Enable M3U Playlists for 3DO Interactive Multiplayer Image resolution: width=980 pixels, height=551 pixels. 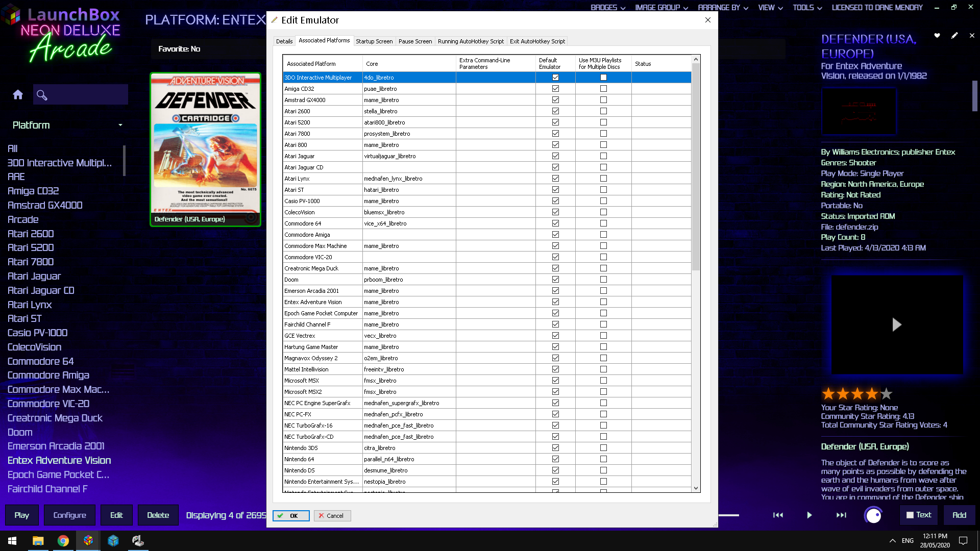603,78
